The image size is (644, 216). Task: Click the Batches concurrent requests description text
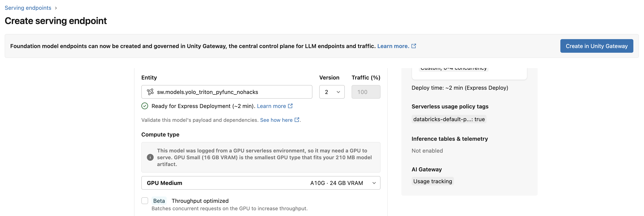(x=229, y=209)
